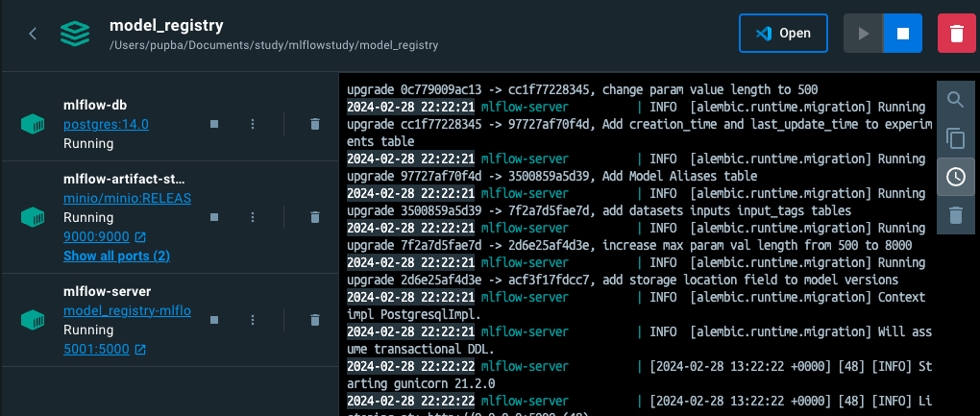Delete the mlflow-artifact-st container
The image size is (980, 416).
(315, 217)
